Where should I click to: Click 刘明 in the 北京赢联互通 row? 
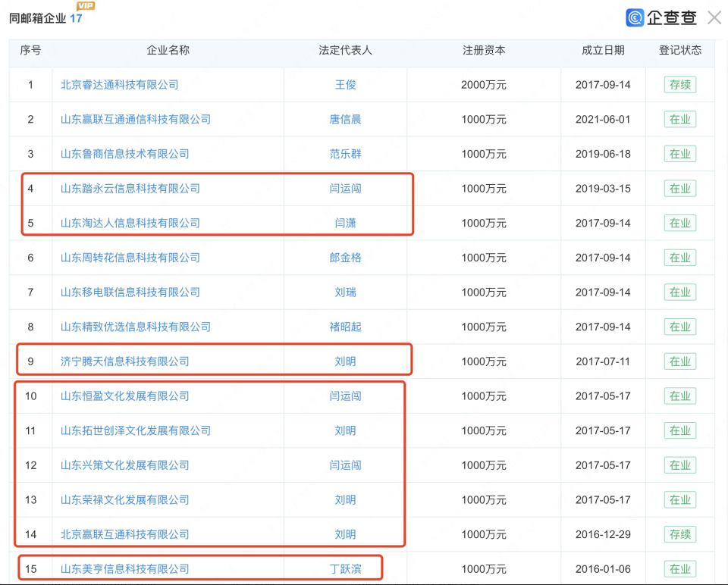pyautogui.click(x=346, y=534)
